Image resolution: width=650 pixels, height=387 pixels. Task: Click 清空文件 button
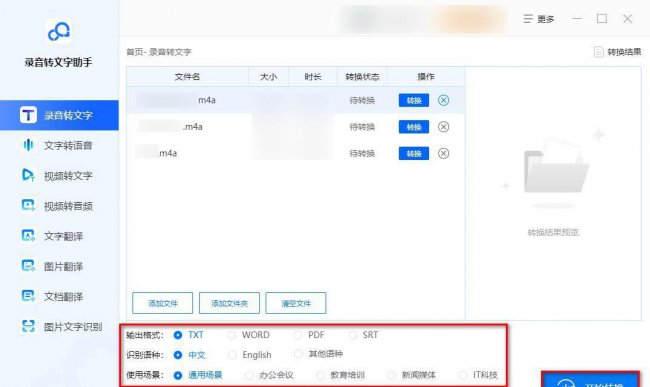pyautogui.click(x=296, y=303)
